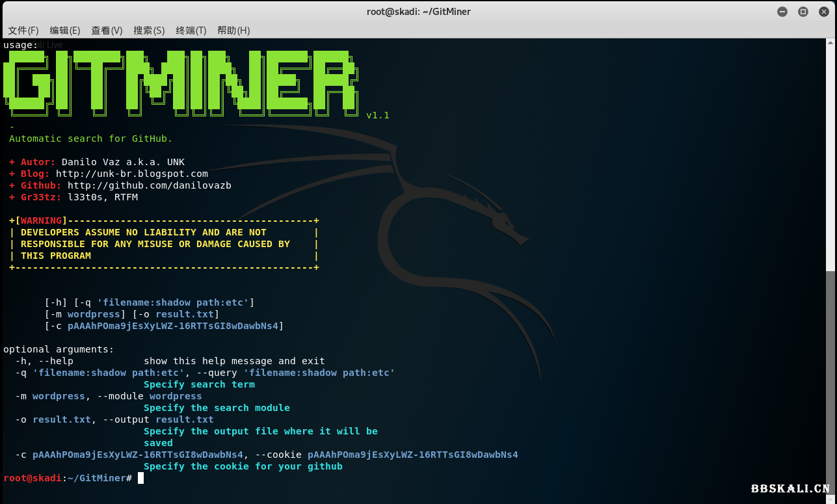Open the 搜索(S) menu
Screen dimensions: 837x504
(149, 31)
